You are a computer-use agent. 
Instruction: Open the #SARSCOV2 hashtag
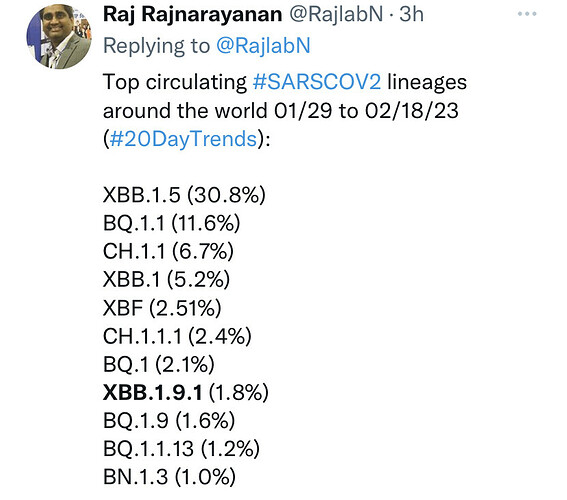coord(317,82)
